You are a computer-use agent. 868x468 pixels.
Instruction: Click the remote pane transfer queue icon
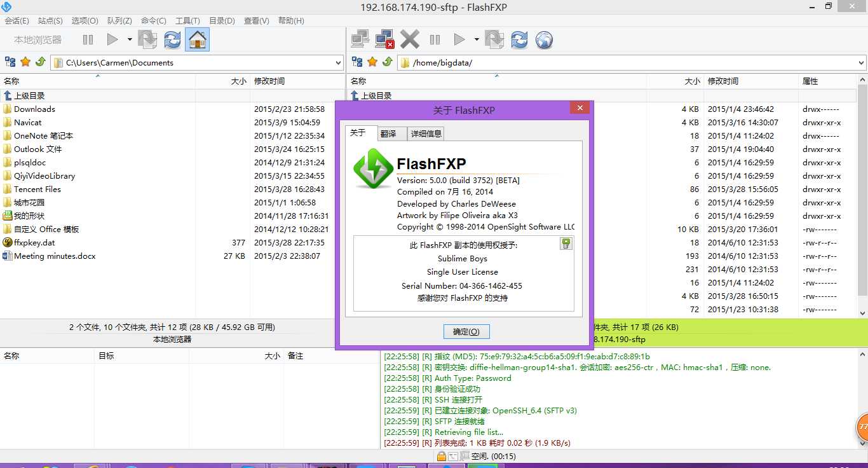pos(494,39)
